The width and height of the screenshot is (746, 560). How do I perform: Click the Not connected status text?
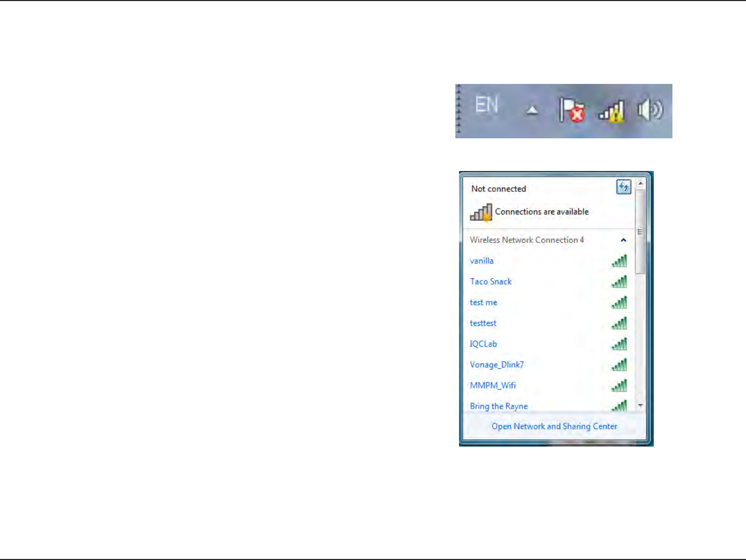pos(498,189)
